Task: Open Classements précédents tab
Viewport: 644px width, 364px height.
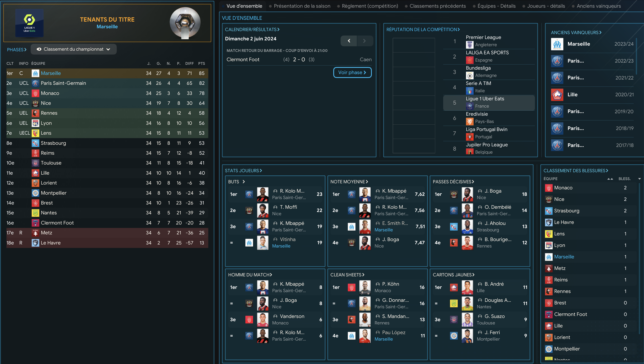Action: coord(438,6)
